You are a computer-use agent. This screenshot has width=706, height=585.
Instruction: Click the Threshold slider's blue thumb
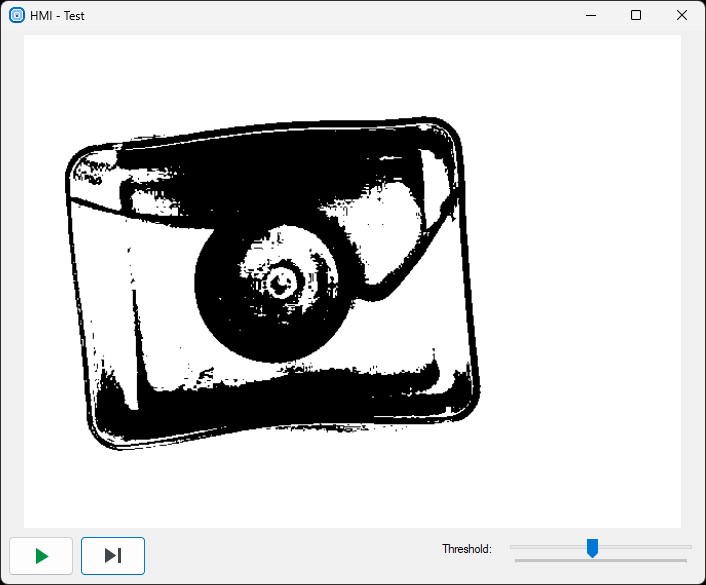tap(592, 547)
